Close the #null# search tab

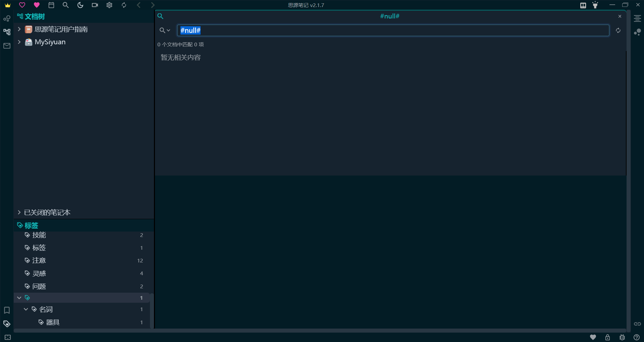tap(620, 16)
